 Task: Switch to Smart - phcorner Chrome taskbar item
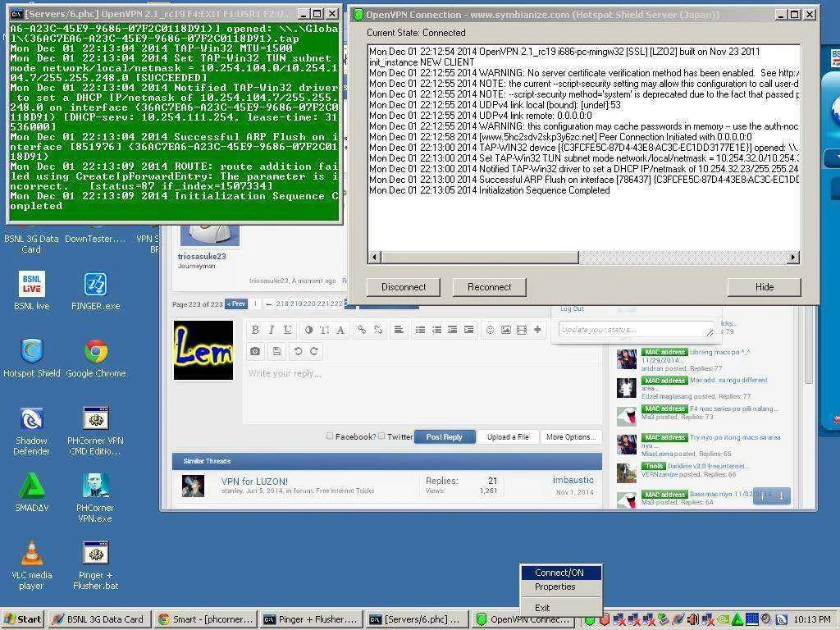click(206, 619)
